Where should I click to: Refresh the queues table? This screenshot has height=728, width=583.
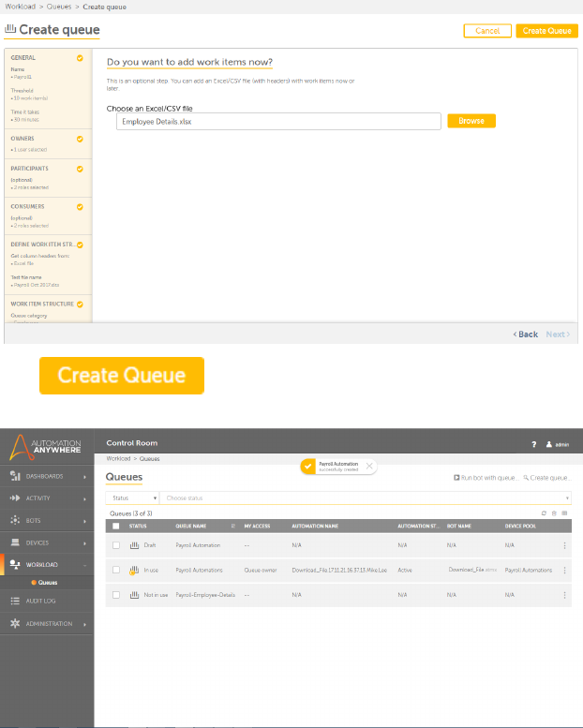pos(544,513)
